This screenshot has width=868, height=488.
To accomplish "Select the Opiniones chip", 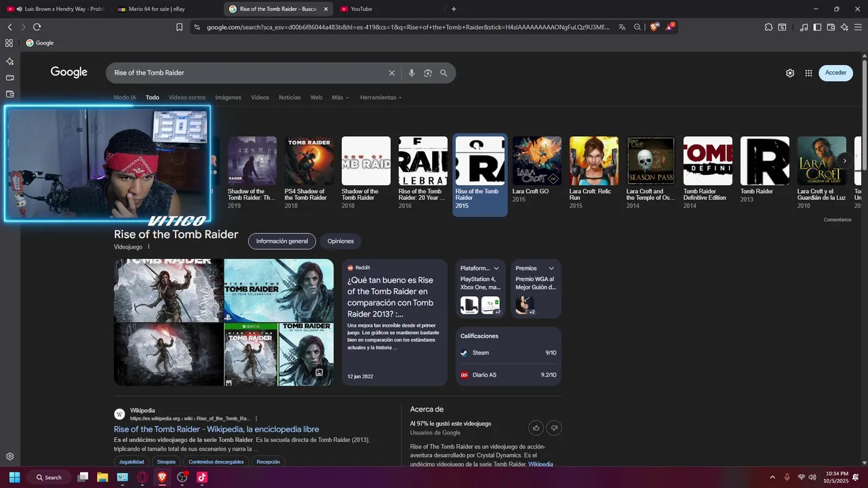I will coord(340,241).
